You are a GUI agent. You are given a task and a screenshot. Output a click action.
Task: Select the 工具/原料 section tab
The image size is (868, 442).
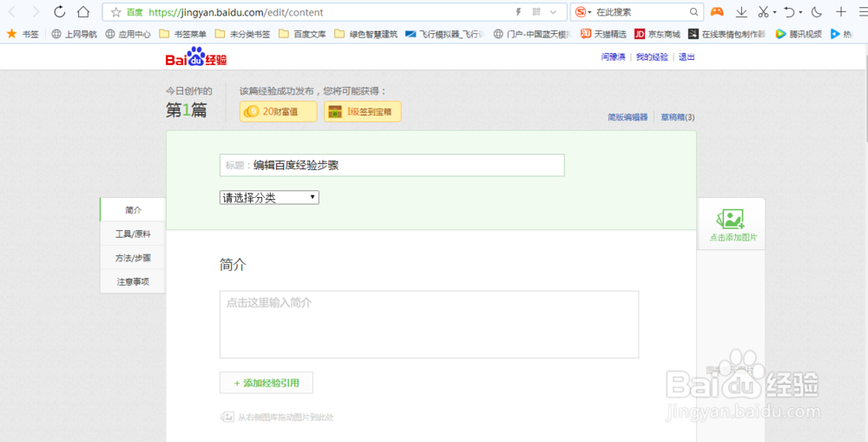coord(133,234)
